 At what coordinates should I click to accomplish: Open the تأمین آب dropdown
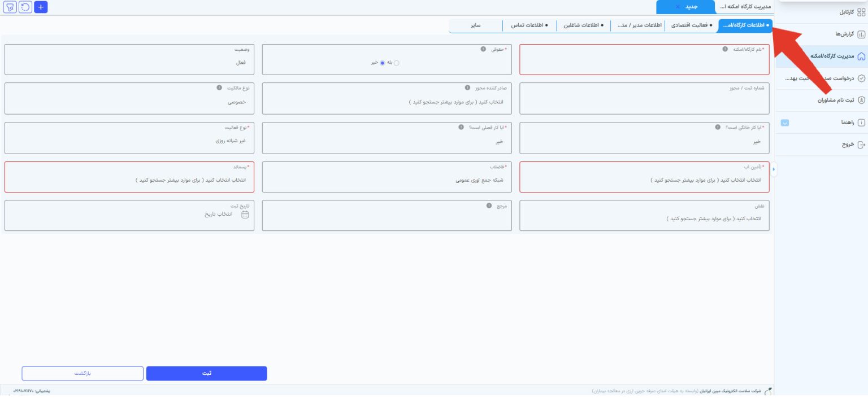click(x=644, y=177)
